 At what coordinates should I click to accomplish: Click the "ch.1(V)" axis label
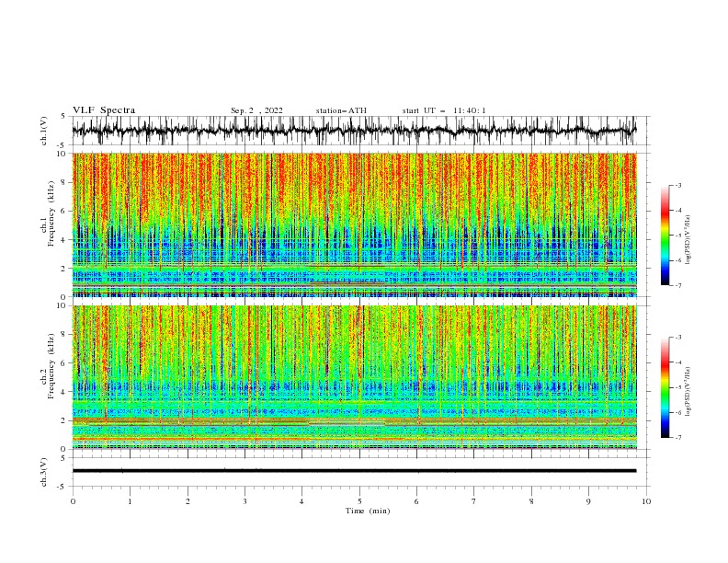(44, 131)
